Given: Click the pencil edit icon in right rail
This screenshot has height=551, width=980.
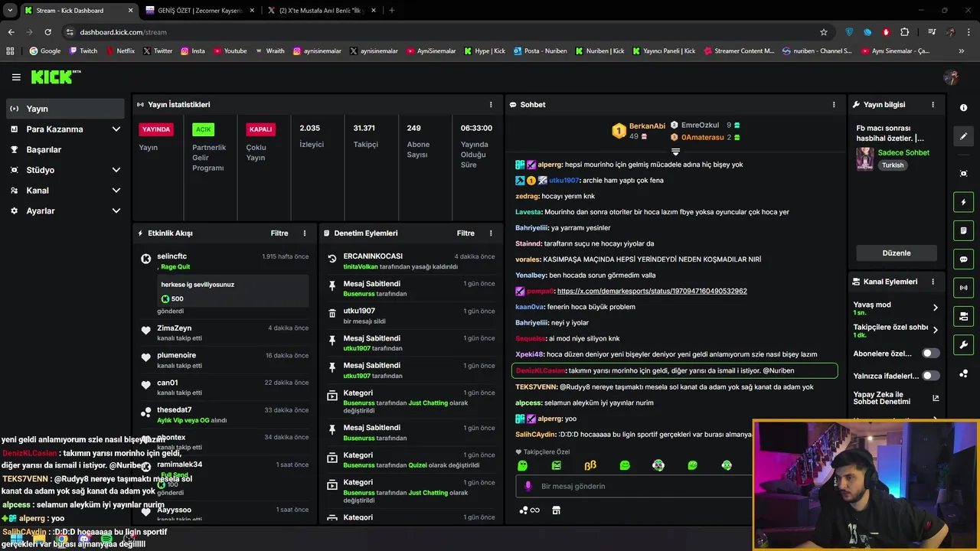Looking at the screenshot, I should click(964, 136).
